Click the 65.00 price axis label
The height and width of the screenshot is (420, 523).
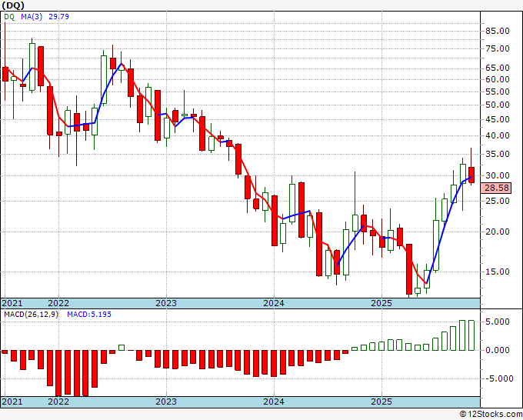click(498, 68)
